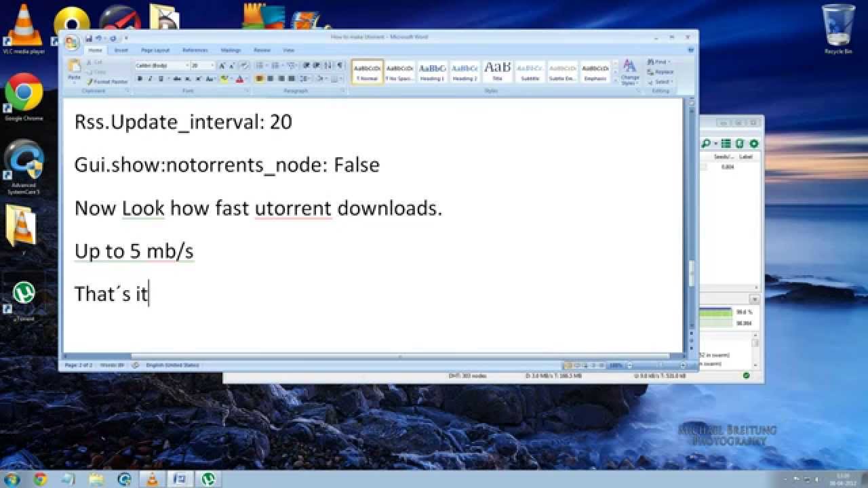
Task: Decrease paragraph indent
Action: point(306,66)
